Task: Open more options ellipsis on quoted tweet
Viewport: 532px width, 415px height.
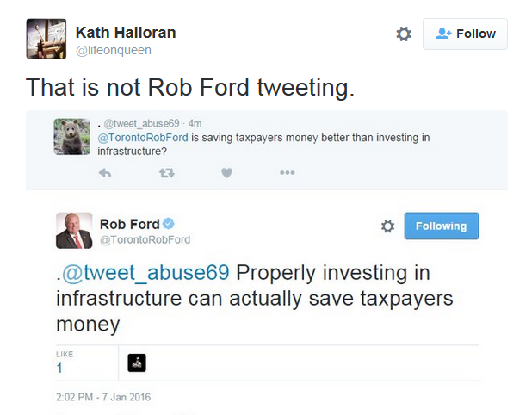Action: point(288,172)
